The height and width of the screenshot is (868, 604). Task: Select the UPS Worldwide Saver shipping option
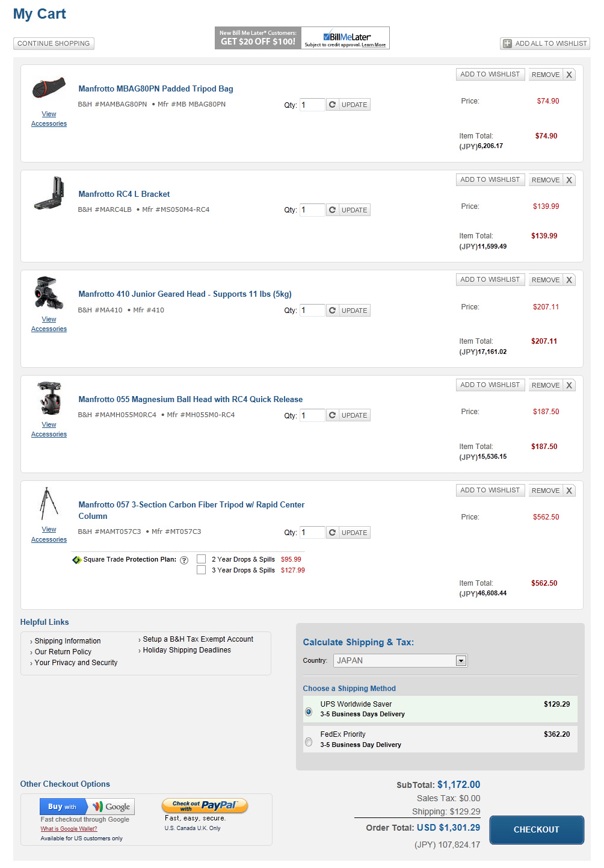309,711
